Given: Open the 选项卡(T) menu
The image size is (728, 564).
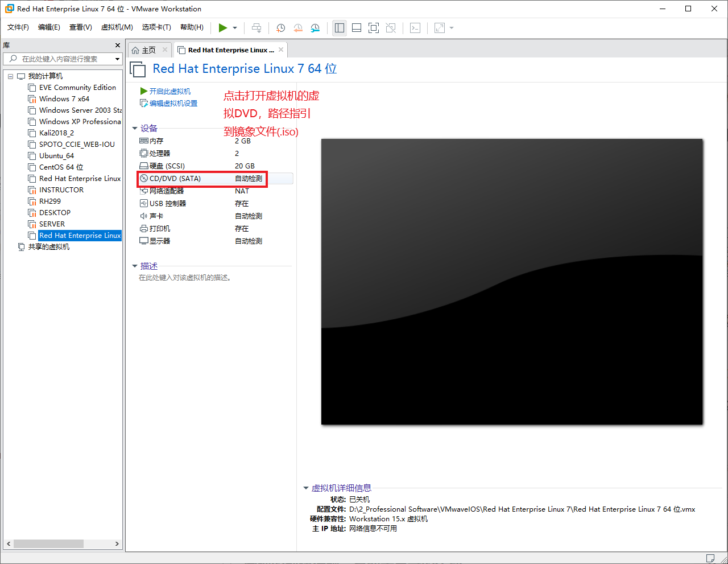Looking at the screenshot, I should pyautogui.click(x=156, y=27).
